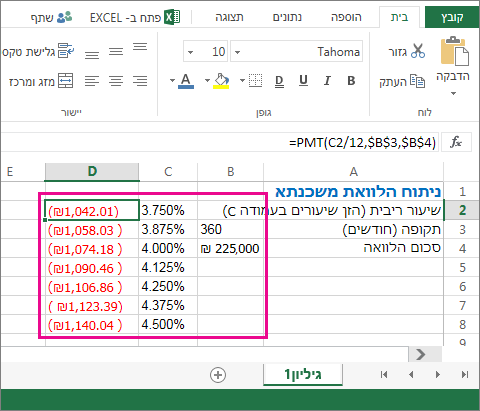480x411 pixels.
Task: Switch to the Insert tab (הוספה)
Action: [346, 17]
